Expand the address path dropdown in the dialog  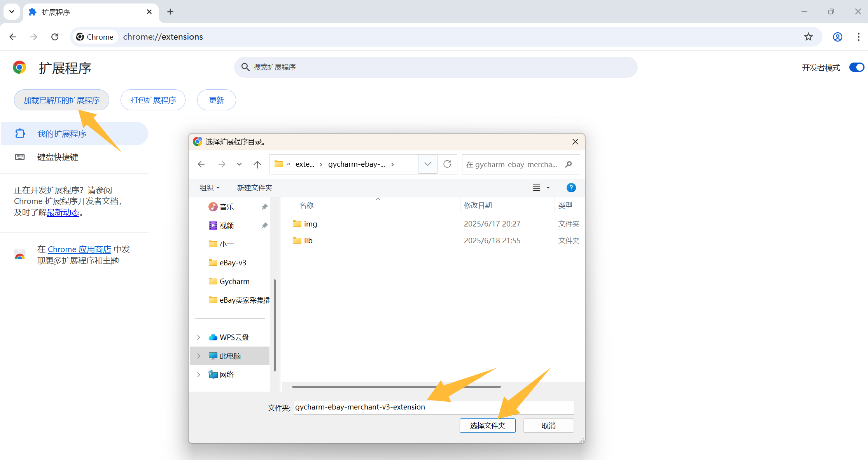coord(427,164)
